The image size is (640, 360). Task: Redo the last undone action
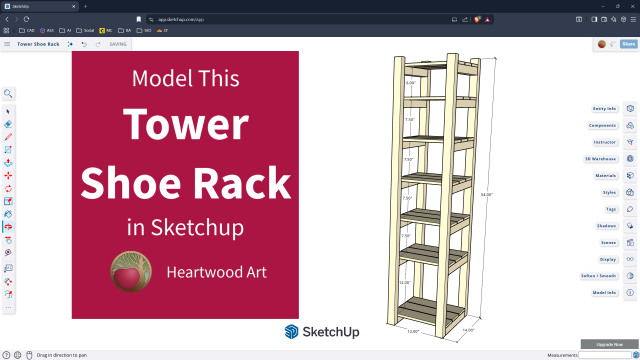[98, 44]
